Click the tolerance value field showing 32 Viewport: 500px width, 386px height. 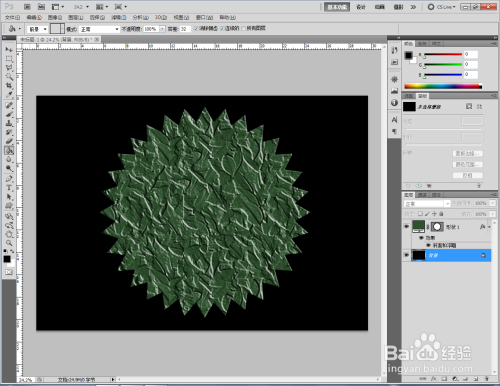[185, 29]
